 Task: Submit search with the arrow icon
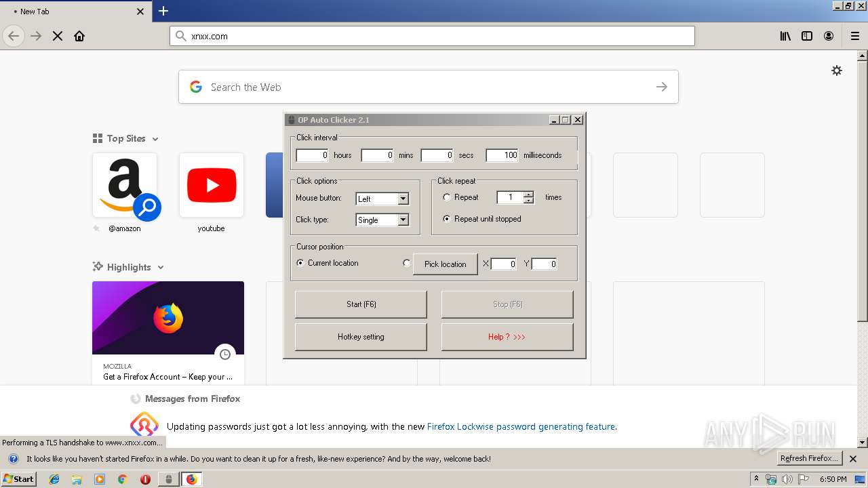coord(662,87)
